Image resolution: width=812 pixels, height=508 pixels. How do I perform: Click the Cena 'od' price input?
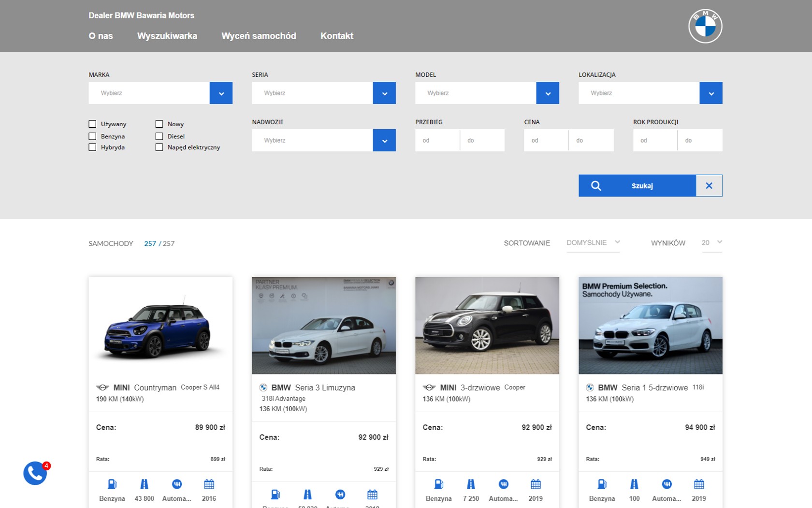pyautogui.click(x=546, y=140)
